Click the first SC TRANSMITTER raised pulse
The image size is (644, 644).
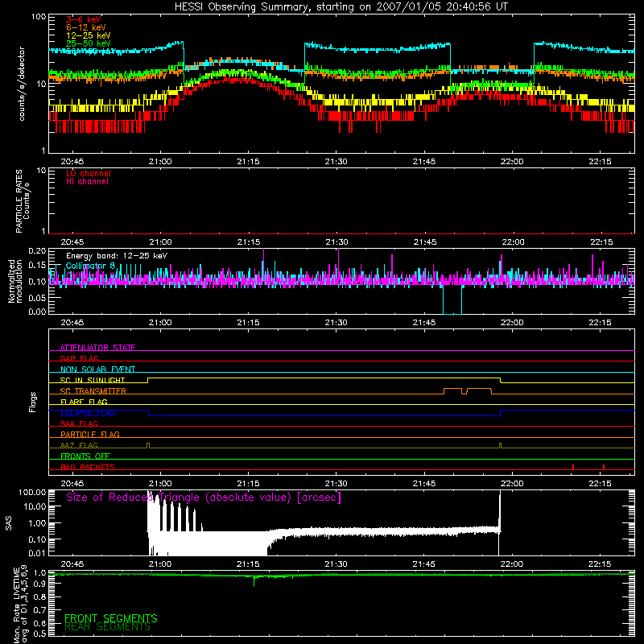pyautogui.click(x=452, y=390)
